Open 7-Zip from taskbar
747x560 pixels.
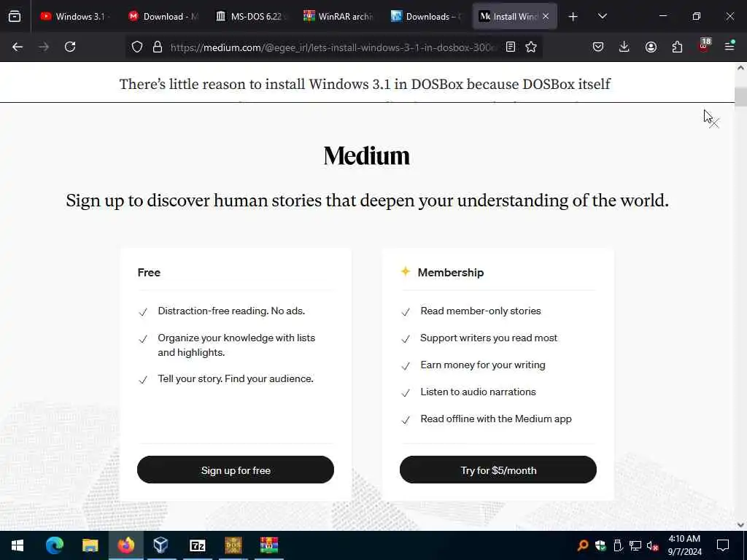tap(197, 545)
